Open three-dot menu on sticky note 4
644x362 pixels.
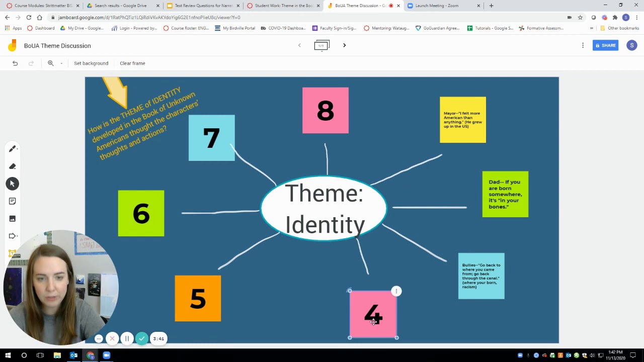pos(396,291)
